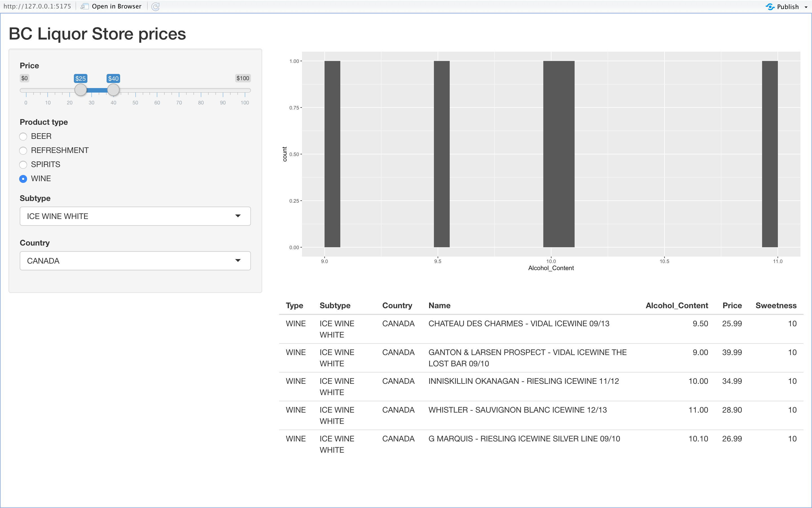Click the Price column header in table
This screenshot has width=812, height=508.
(x=732, y=305)
